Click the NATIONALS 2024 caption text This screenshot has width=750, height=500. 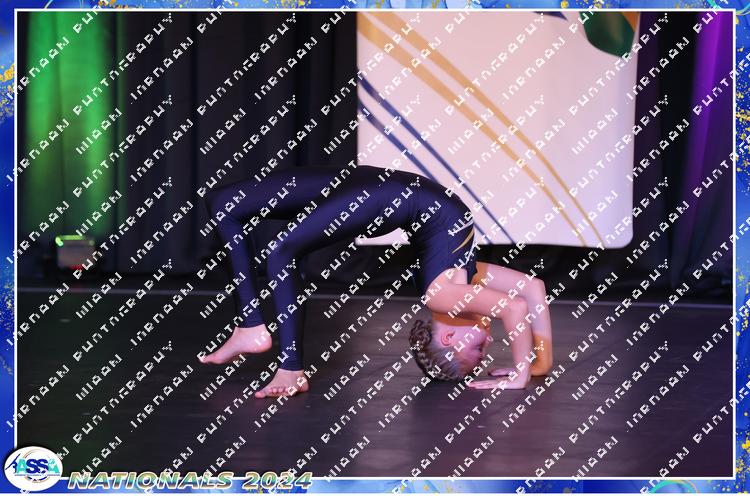[190, 480]
